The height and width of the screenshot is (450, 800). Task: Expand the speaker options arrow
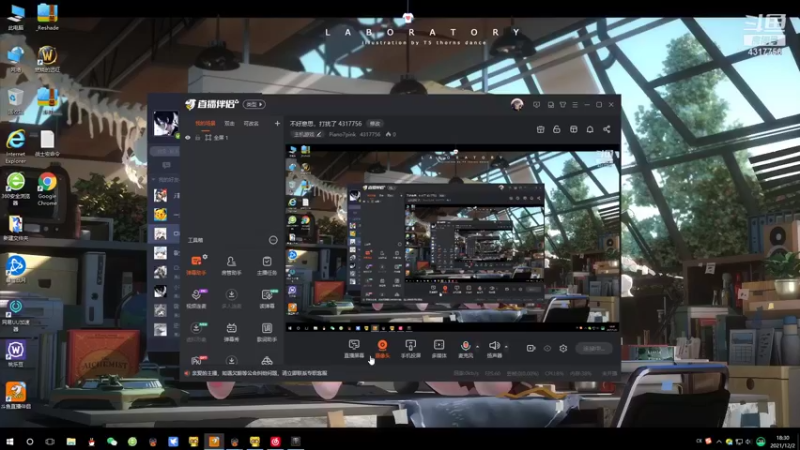tap(506, 347)
